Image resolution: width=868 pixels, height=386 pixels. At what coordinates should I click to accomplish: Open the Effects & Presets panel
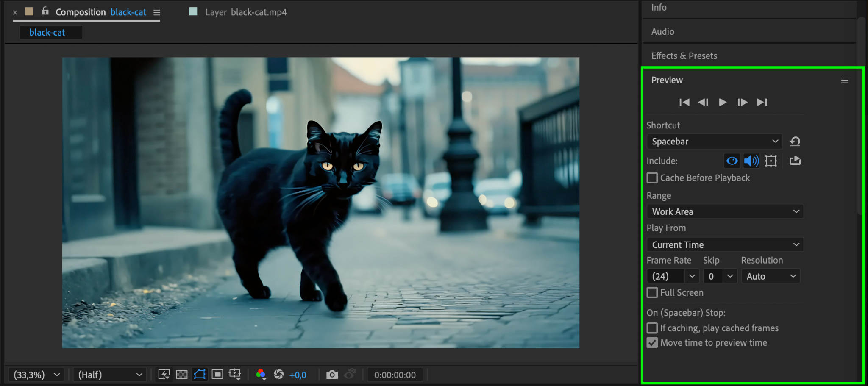tap(684, 56)
